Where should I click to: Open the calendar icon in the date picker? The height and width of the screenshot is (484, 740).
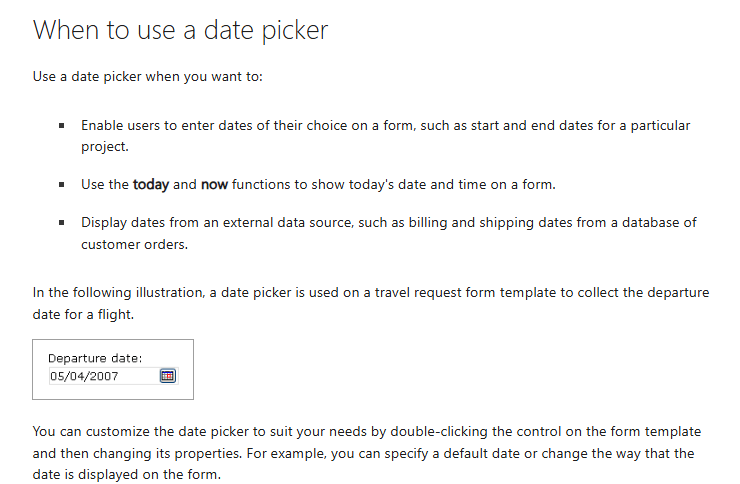tap(168, 376)
